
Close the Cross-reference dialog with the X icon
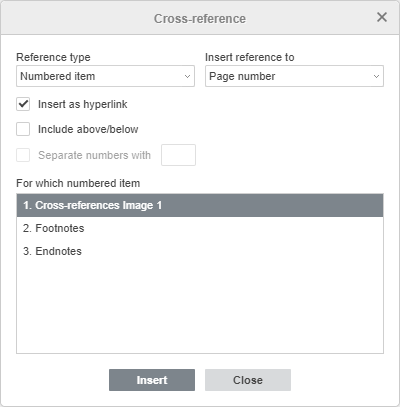coord(382,17)
